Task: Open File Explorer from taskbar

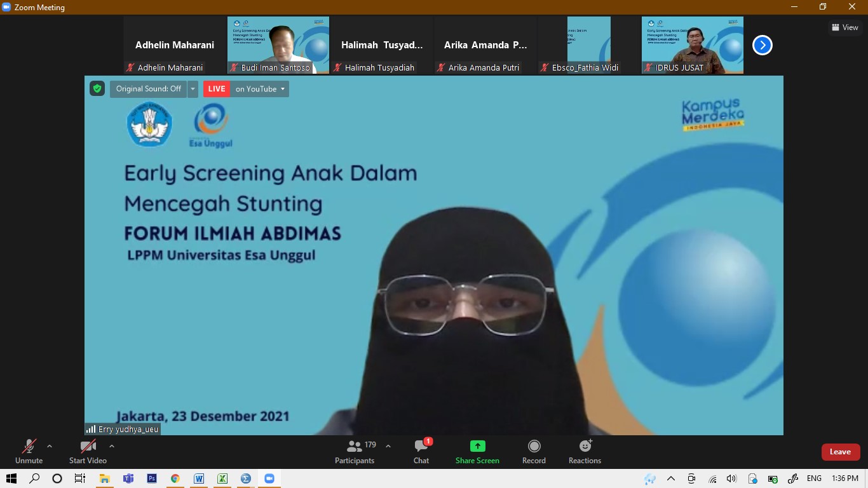Action: pyautogui.click(x=104, y=478)
